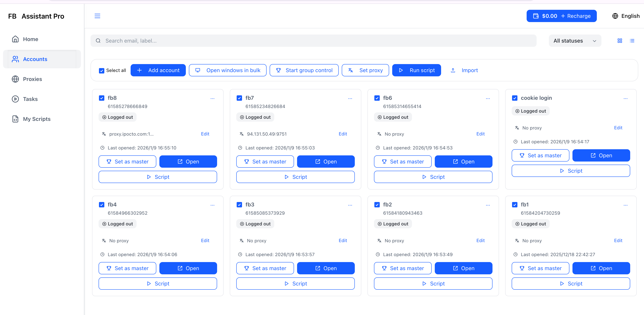
Task: Click Add account button
Action: click(x=158, y=70)
